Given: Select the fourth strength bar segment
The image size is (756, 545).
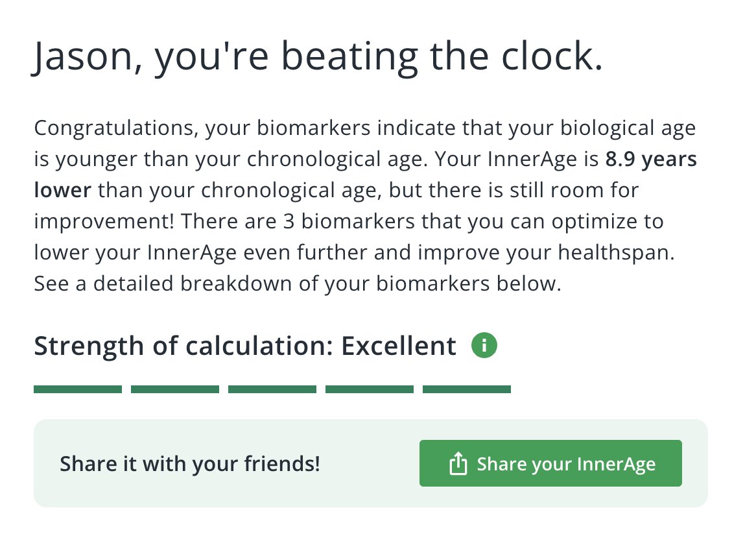Looking at the screenshot, I should coord(370,389).
